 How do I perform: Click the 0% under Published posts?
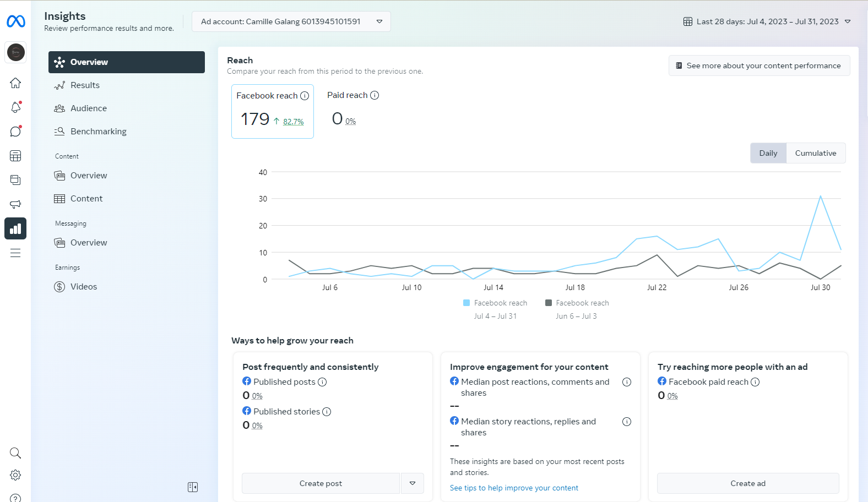pyautogui.click(x=257, y=396)
